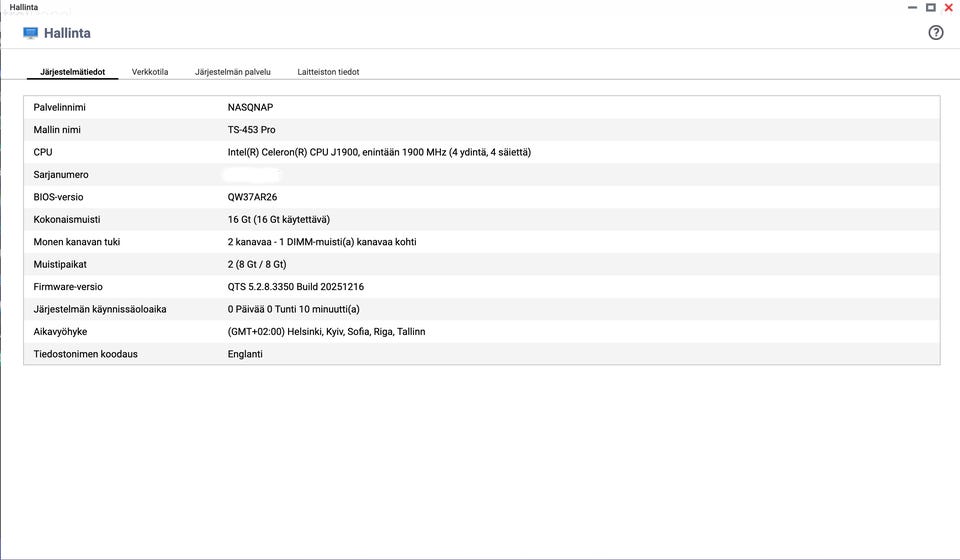960x560 pixels.
Task: Click the Palvelinnimi label
Action: [59, 107]
